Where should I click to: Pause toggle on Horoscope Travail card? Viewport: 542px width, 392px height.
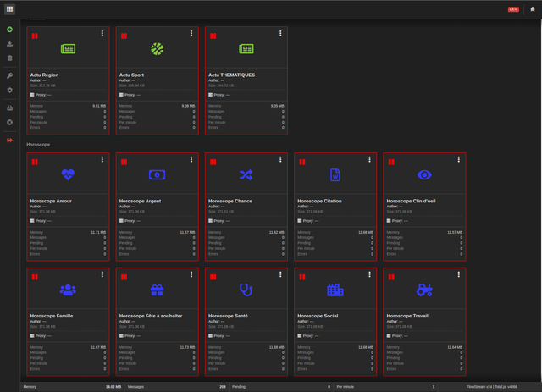(x=391, y=277)
